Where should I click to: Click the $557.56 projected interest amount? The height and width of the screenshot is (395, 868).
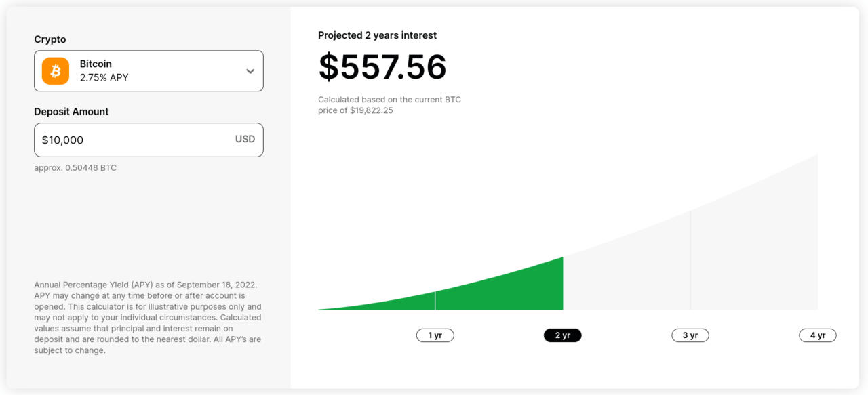pyautogui.click(x=382, y=67)
